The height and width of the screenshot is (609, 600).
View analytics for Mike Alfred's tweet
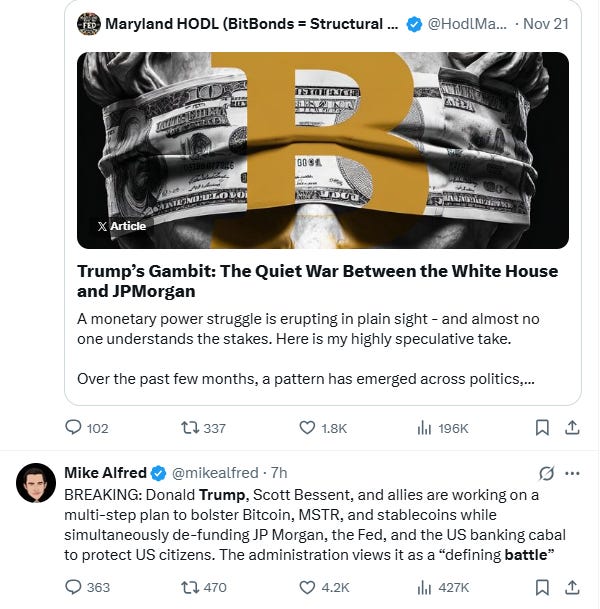424,587
